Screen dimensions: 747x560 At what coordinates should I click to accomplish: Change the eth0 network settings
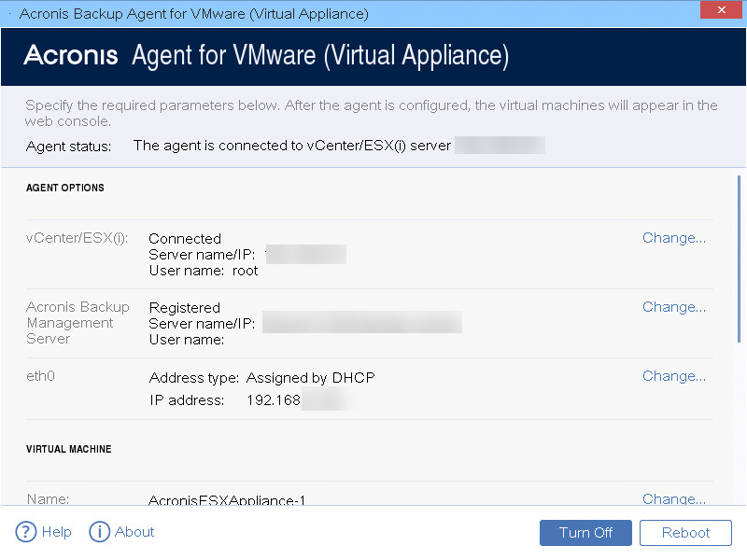click(673, 376)
